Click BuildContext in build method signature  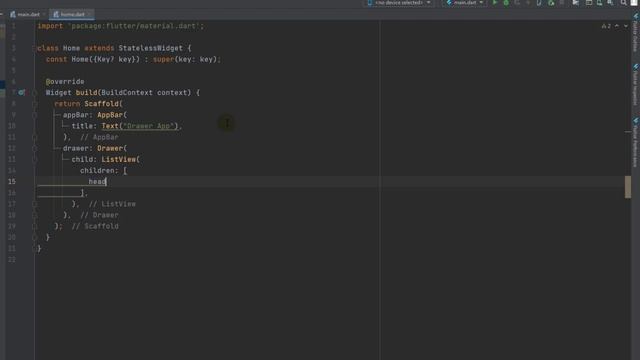tap(127, 93)
